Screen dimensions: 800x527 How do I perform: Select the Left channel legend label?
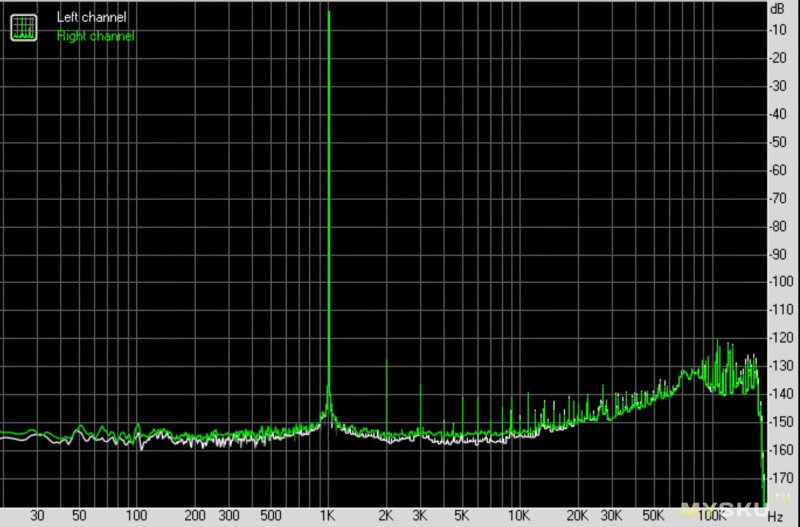tap(92, 18)
